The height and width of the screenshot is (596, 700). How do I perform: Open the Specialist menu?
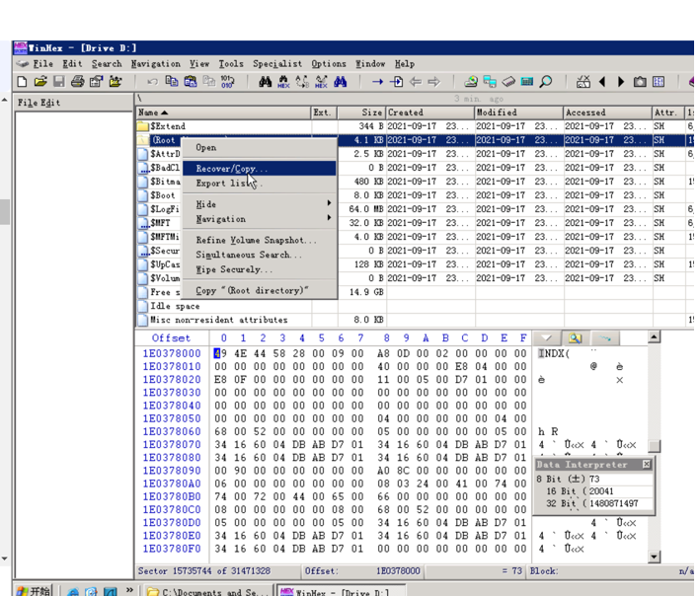(x=277, y=64)
